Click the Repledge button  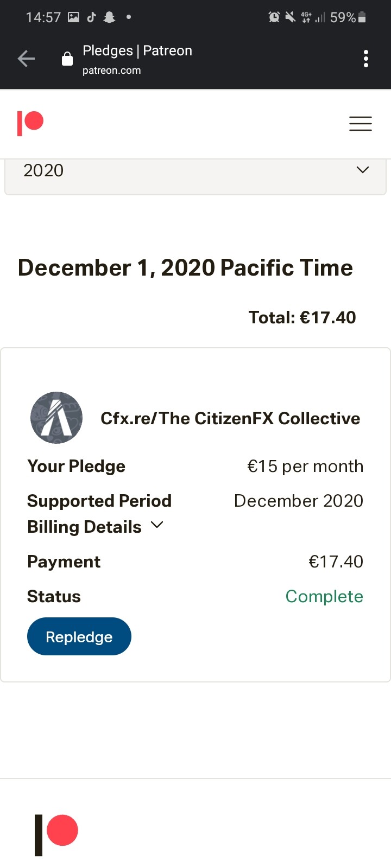tap(79, 636)
